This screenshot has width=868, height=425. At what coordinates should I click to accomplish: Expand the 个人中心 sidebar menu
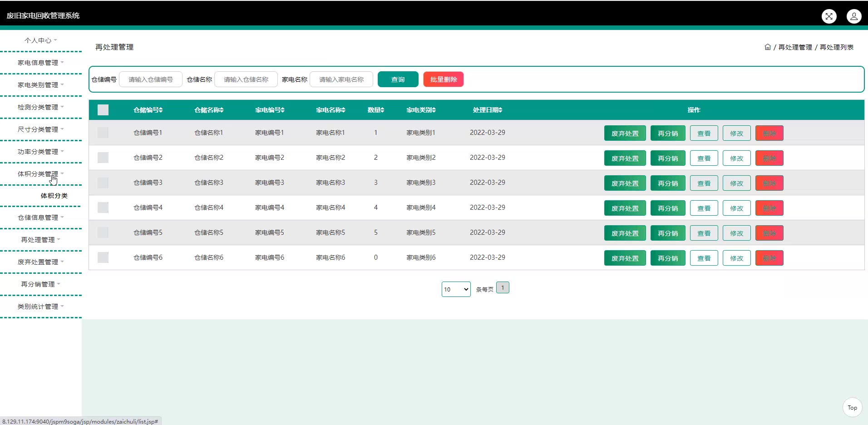[40, 40]
